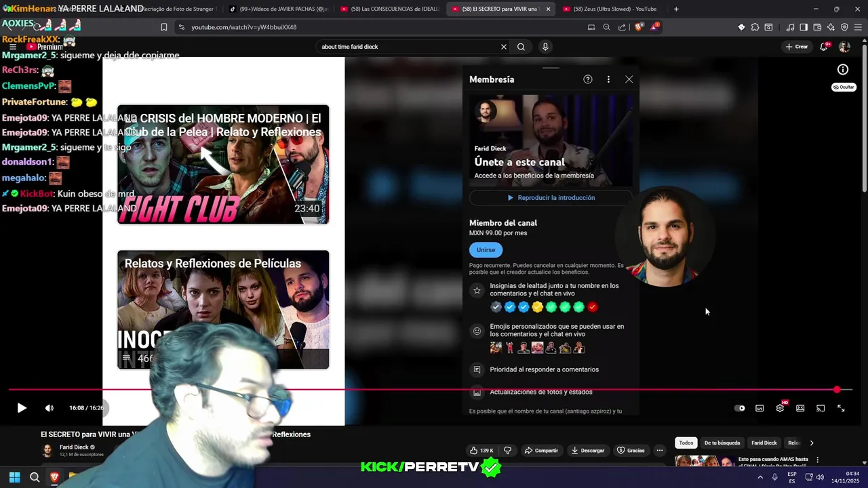Open the Brave Wallet icon
868x488 pixels.
(x=817, y=27)
